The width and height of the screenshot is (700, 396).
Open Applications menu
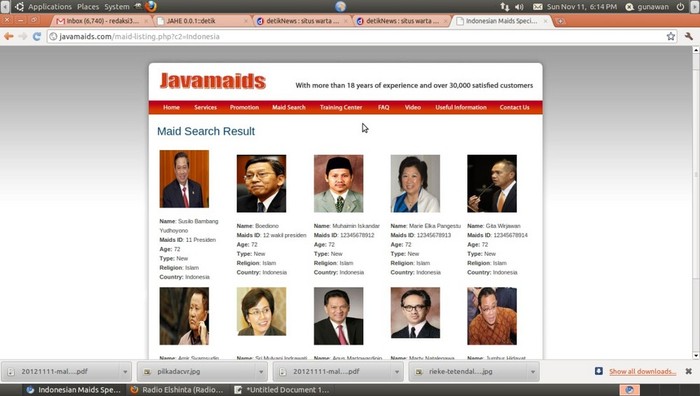tap(50, 7)
